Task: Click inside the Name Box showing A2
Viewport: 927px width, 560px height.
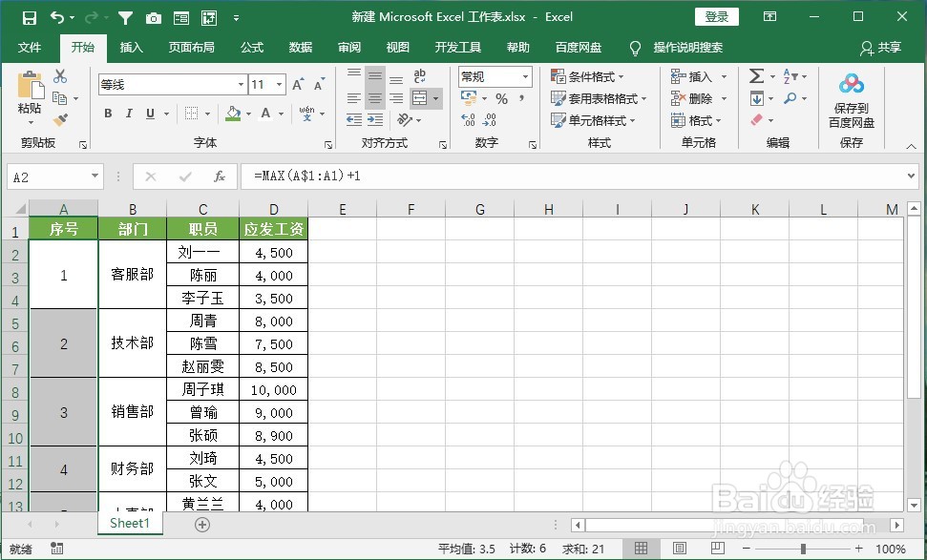Action: click(48, 176)
